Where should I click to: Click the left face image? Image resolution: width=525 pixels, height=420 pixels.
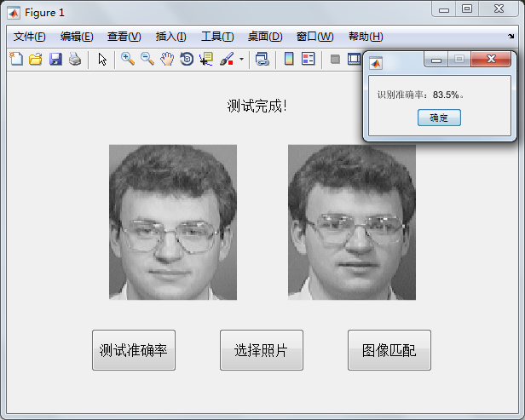pos(173,222)
